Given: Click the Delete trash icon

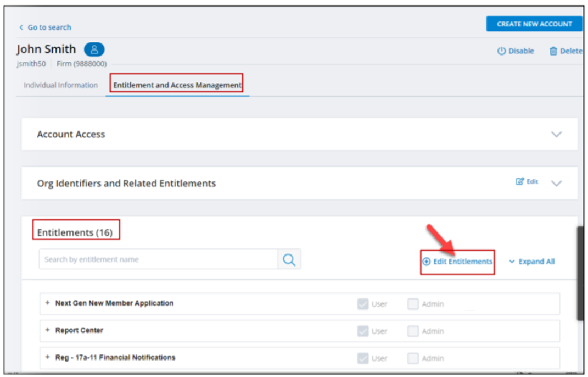Looking at the screenshot, I should [553, 51].
